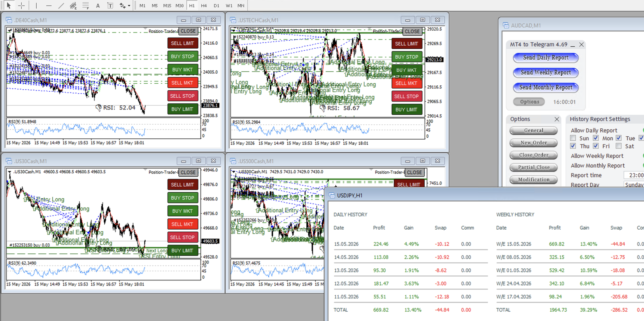Open the New Order options section
644x321 pixels.
(534, 143)
